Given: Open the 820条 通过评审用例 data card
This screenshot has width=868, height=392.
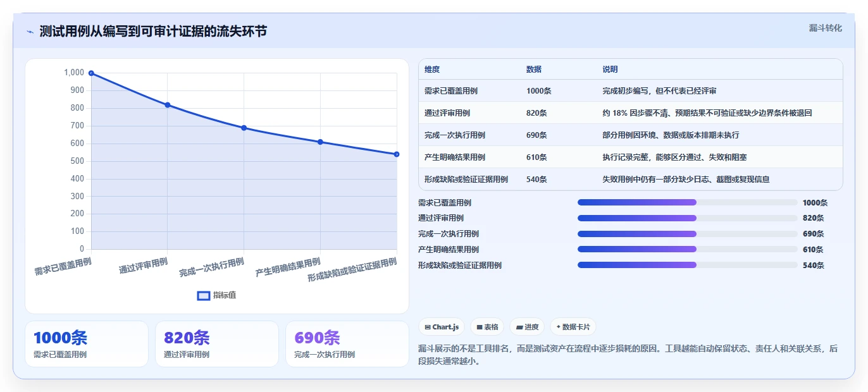Looking at the screenshot, I should (x=217, y=344).
